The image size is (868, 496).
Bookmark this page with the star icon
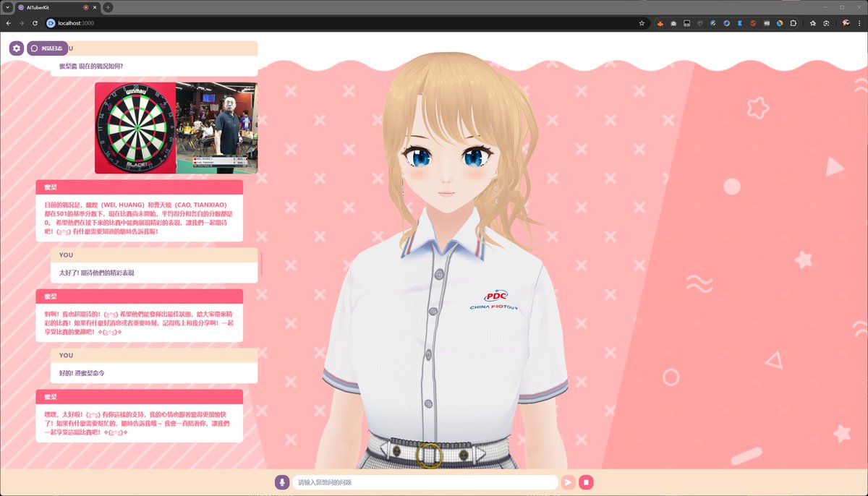[642, 23]
